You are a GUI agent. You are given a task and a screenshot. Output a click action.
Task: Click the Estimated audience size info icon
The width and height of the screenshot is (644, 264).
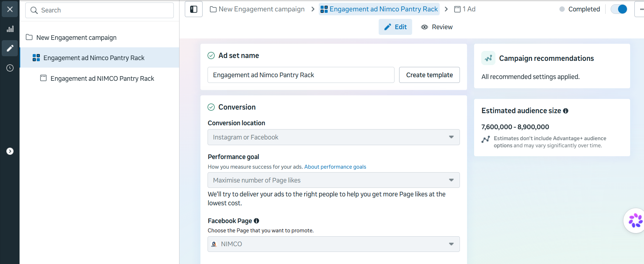565,111
